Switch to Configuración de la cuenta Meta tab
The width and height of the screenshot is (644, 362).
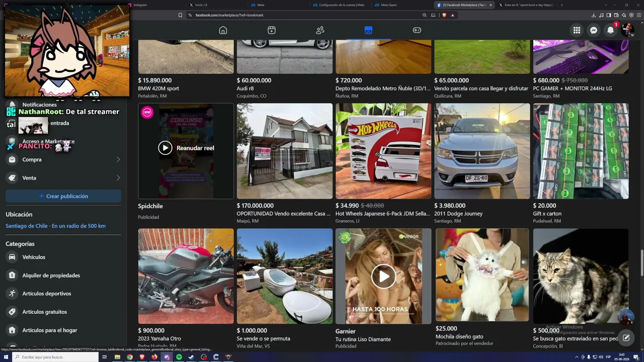(x=341, y=5)
